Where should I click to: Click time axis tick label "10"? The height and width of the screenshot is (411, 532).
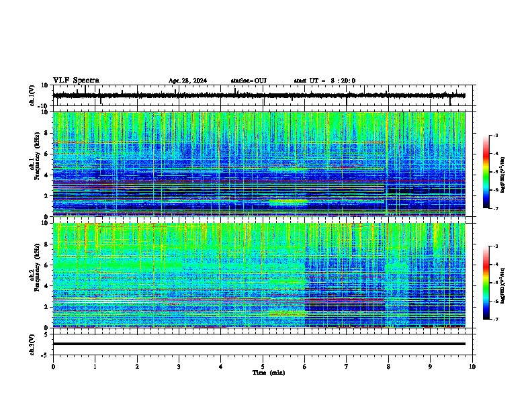pyautogui.click(x=472, y=367)
